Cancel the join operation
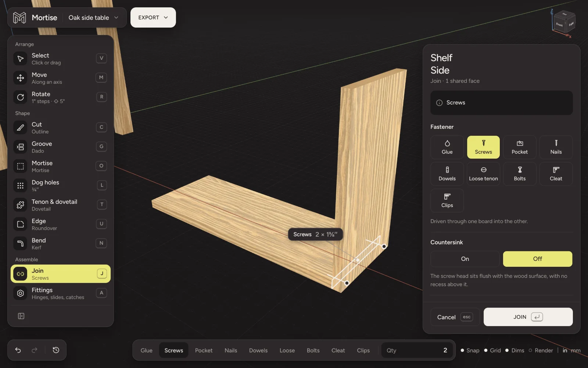The height and width of the screenshot is (368, 588). (455, 317)
